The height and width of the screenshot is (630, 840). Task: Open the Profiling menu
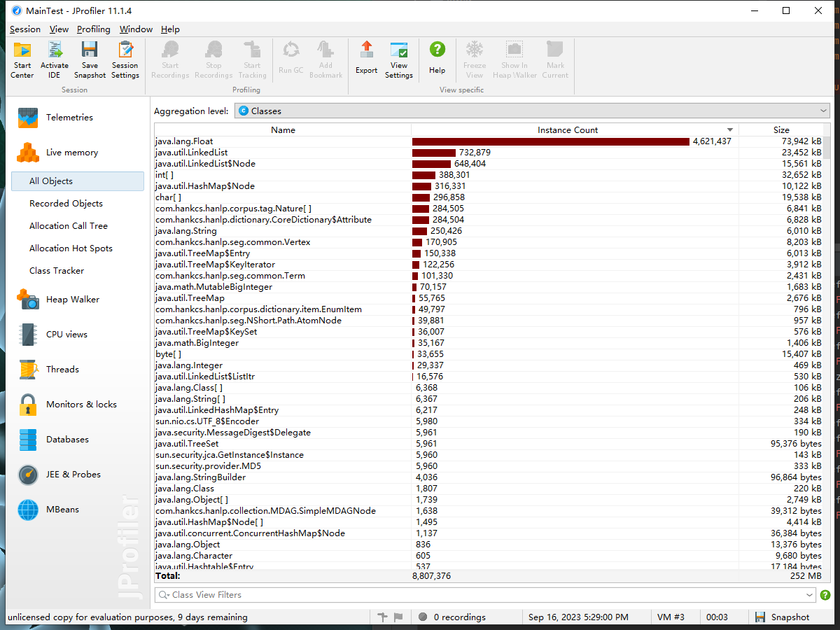pos(94,29)
